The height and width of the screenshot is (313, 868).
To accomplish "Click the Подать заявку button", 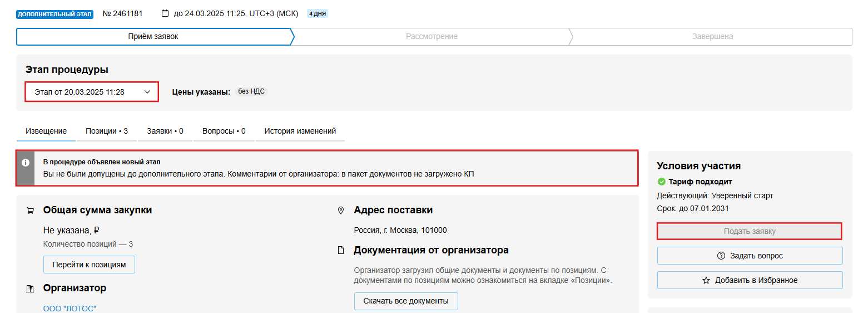I will point(749,231).
